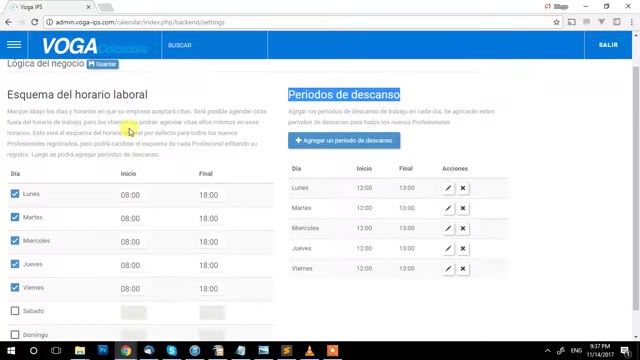Screen dimensions: 640x360
Task: Click the taskbar clock showing 9:37 PM
Action: (600, 351)
